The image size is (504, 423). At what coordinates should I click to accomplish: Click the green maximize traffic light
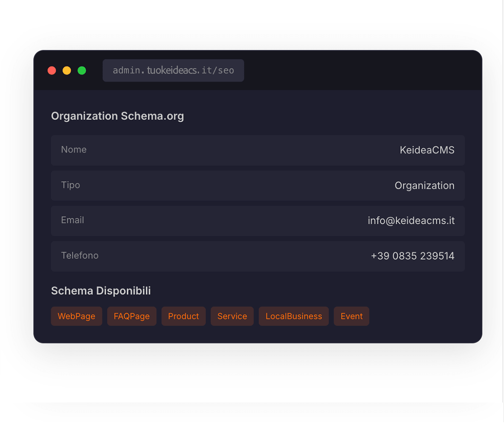click(81, 70)
